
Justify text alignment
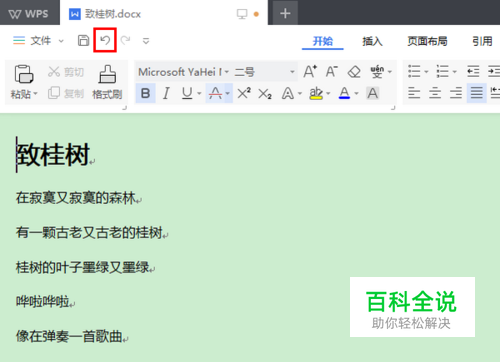(477, 93)
